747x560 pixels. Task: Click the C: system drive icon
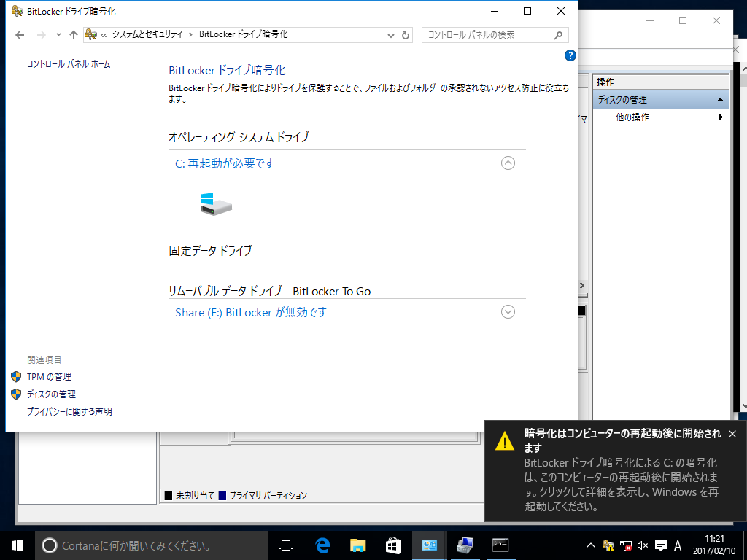[x=216, y=204]
